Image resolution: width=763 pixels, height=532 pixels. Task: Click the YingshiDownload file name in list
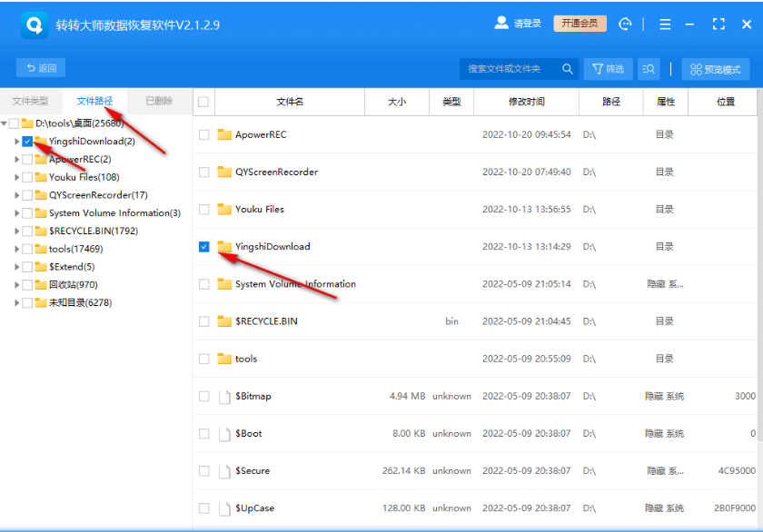(272, 247)
